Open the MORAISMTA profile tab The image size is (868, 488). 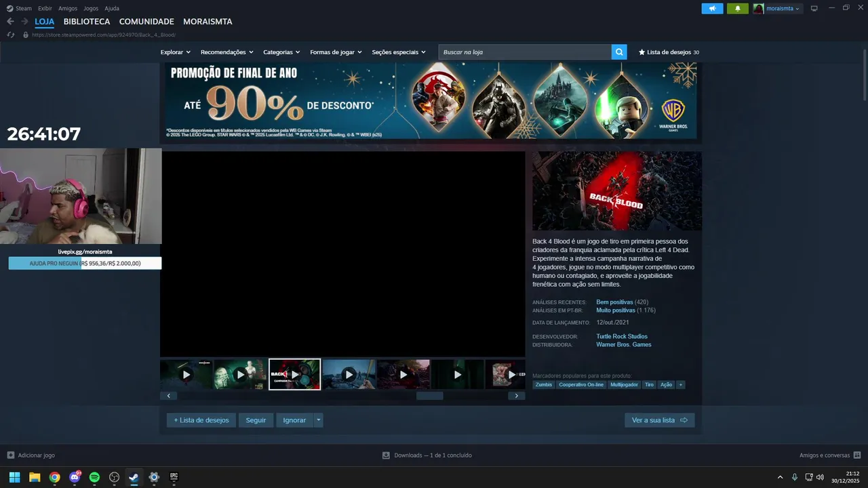click(x=208, y=22)
